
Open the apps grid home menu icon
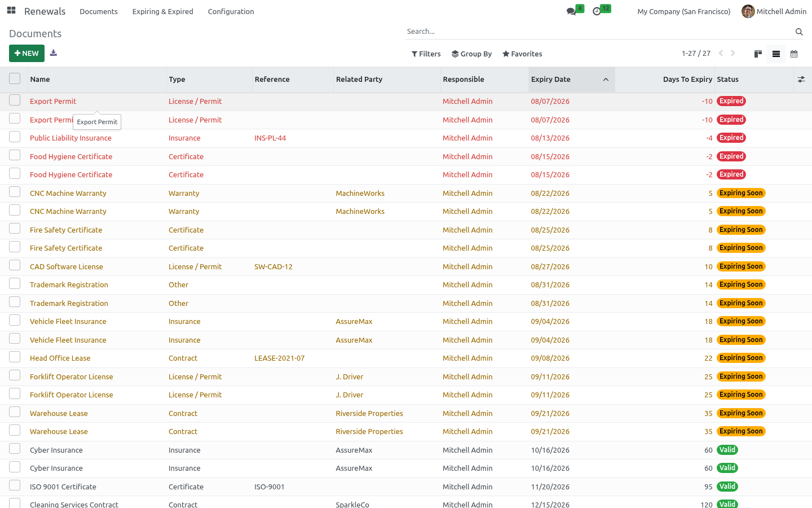coord(11,11)
